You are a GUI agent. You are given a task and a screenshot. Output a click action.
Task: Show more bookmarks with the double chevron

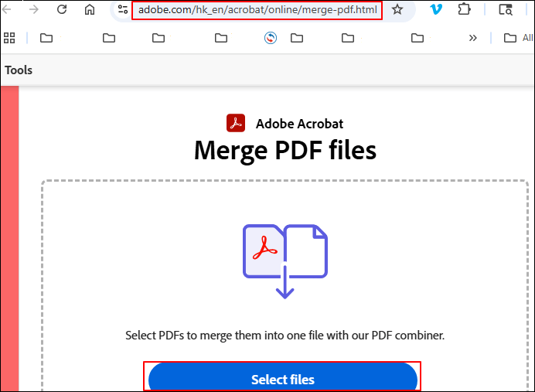472,38
